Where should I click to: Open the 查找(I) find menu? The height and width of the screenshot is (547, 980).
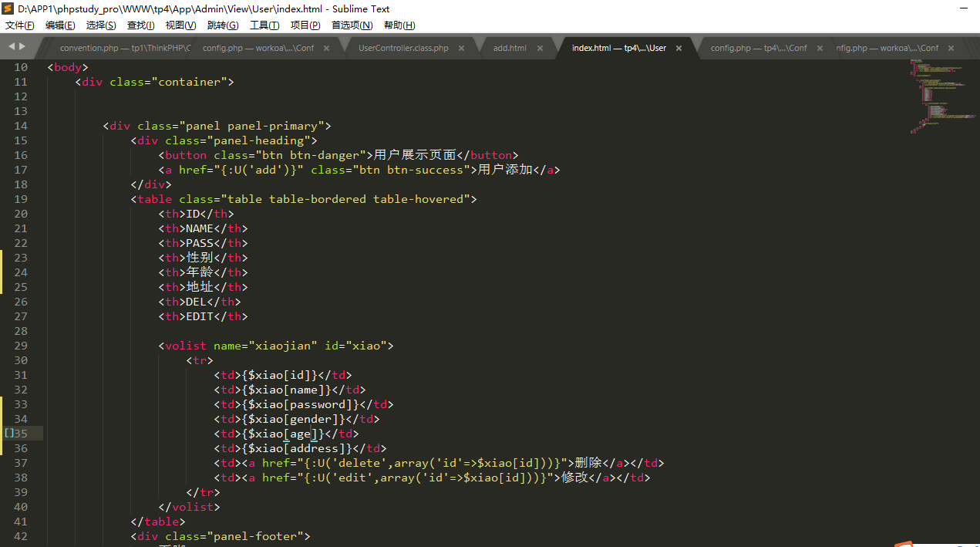pos(140,25)
